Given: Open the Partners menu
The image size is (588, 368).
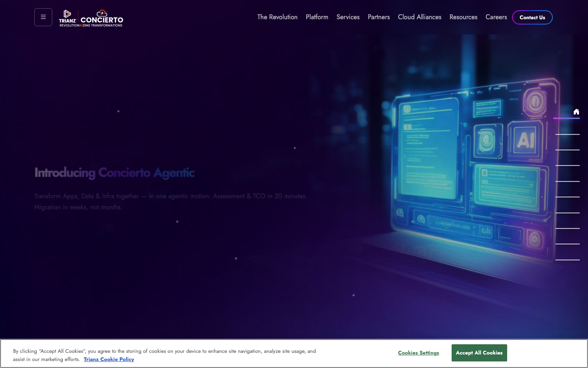Looking at the screenshot, I should (x=379, y=17).
